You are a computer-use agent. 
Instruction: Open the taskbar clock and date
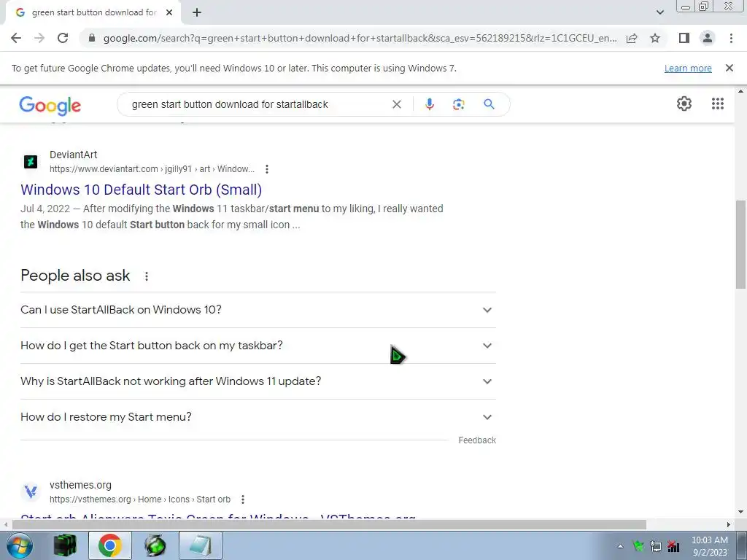click(709, 546)
